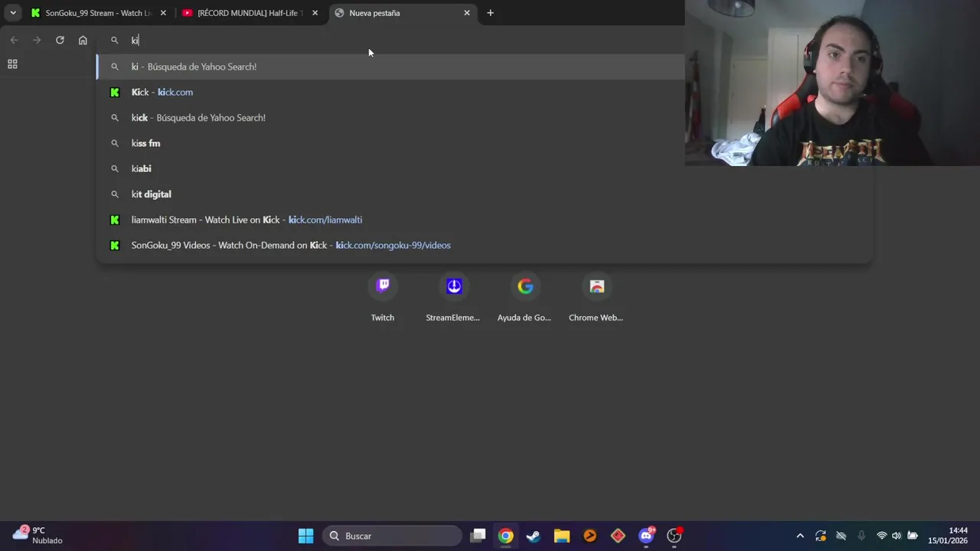Viewport: 980px width, 551px height.
Task: Open the red diamond app in taskbar
Action: tap(618, 536)
